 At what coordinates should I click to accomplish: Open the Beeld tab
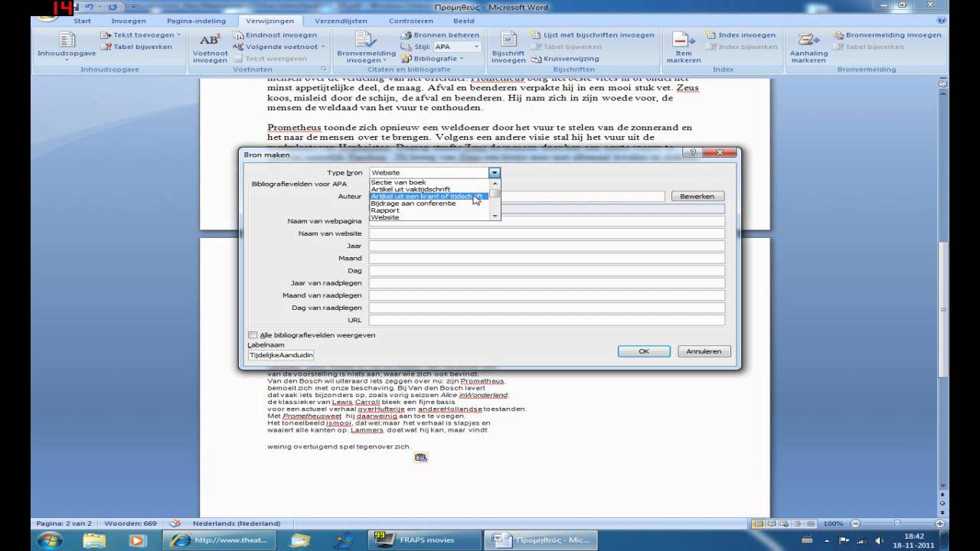pos(463,21)
